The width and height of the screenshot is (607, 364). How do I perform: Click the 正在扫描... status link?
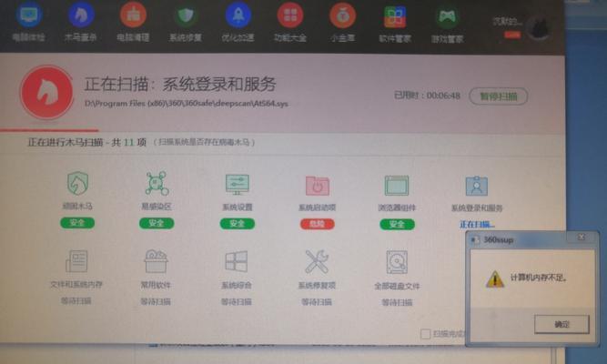(477, 224)
